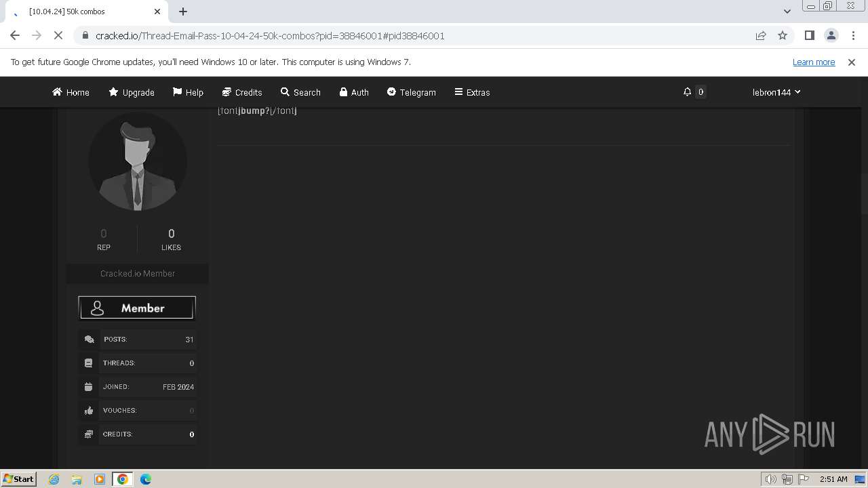The height and width of the screenshot is (488, 868).
Task: Click the CREDITS stat row
Action: 138,434
